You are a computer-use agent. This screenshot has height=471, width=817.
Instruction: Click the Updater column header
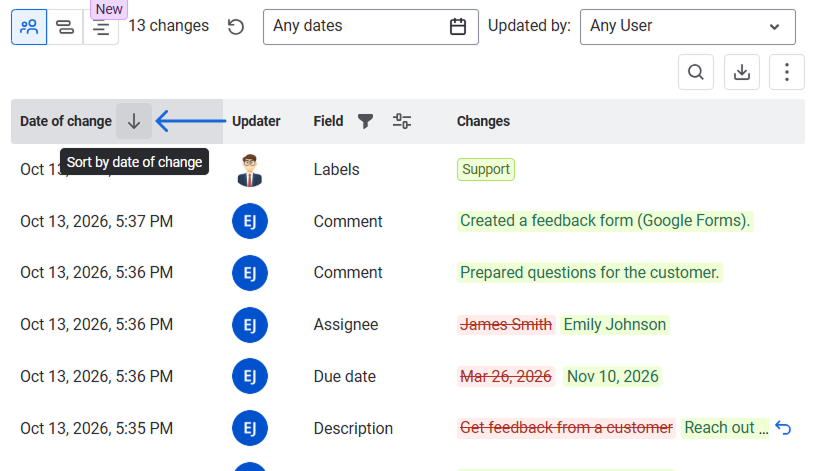tap(256, 121)
